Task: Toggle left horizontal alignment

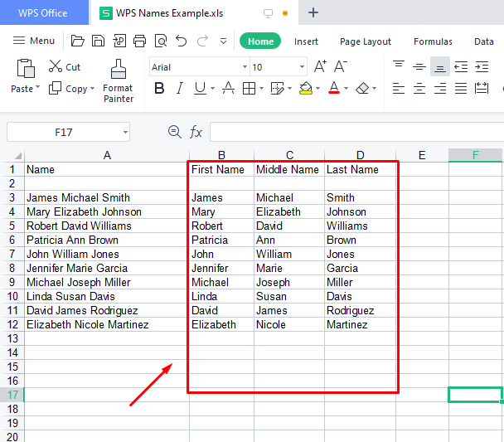Action: tap(399, 88)
